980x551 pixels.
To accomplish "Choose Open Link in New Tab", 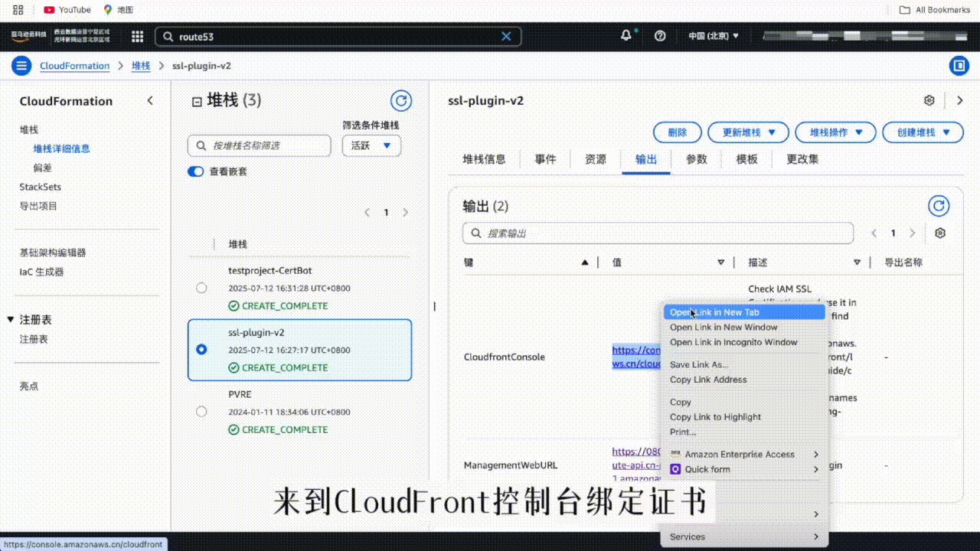I will point(744,312).
